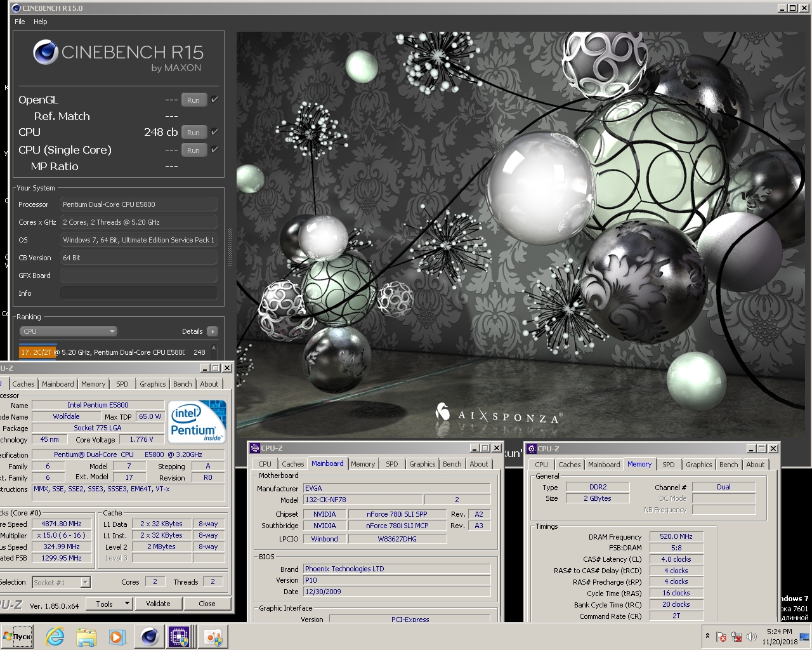Image resolution: width=812 pixels, height=650 pixels.
Task: Click the CPU-Z Memory window title icon
Action: tap(532, 448)
